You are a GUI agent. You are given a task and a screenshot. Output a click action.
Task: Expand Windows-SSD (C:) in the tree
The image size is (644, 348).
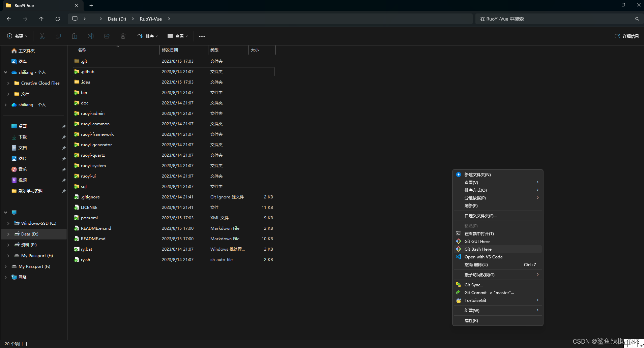[8, 223]
